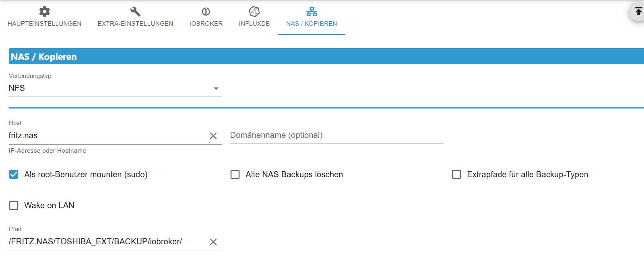Click the InfluxDB polyhedron icon
The width and height of the screenshot is (644, 260).
coord(254,11)
